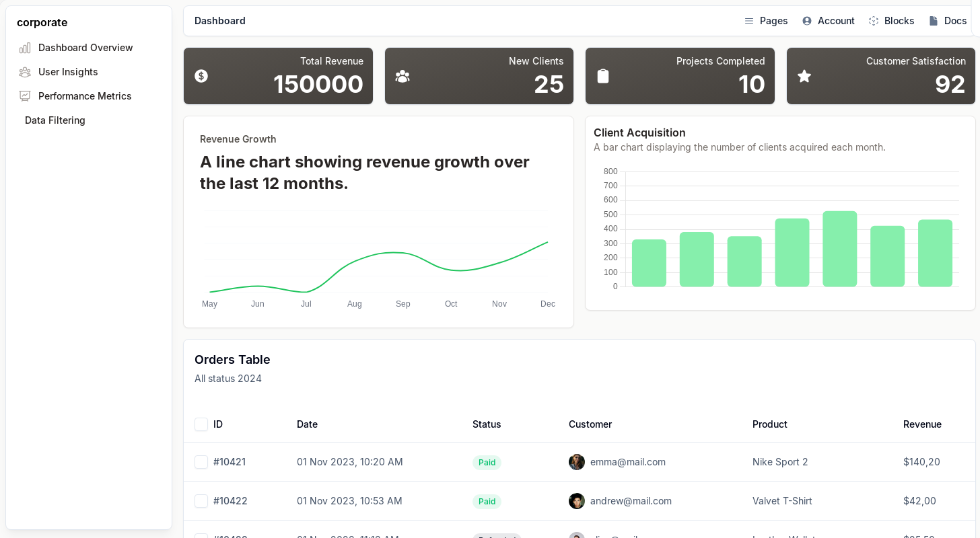Click the tallest bar in Client Acquisition chart
The width and height of the screenshot is (980, 538).
(839, 249)
